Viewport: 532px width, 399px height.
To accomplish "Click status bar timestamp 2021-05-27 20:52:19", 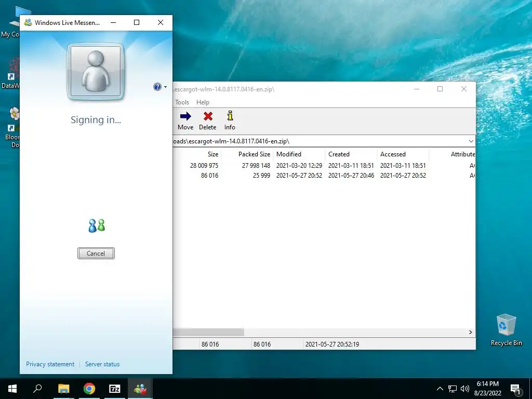I will click(x=332, y=344).
